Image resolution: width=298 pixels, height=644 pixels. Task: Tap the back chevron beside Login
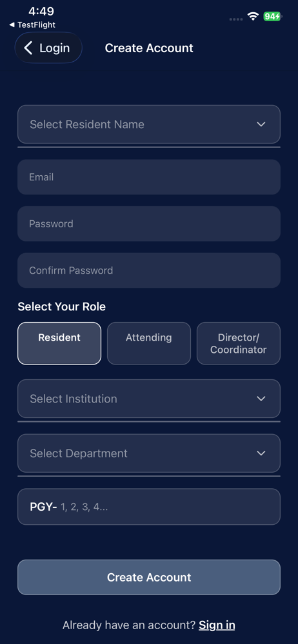coord(28,48)
